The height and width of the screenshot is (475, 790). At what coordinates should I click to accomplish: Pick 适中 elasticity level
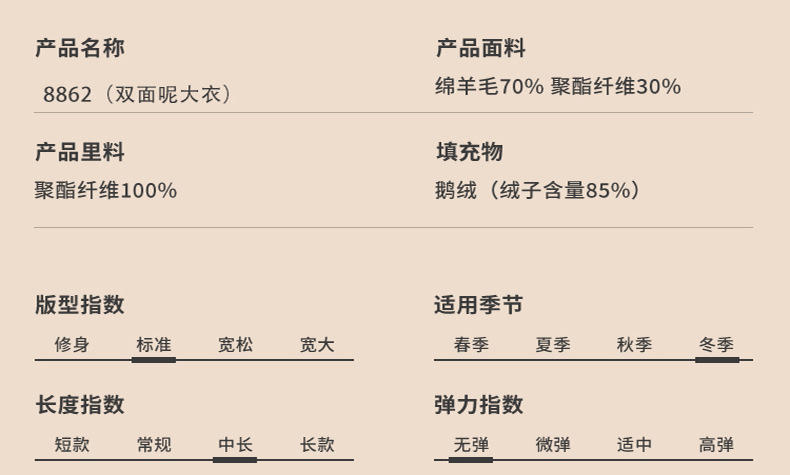[x=635, y=445]
